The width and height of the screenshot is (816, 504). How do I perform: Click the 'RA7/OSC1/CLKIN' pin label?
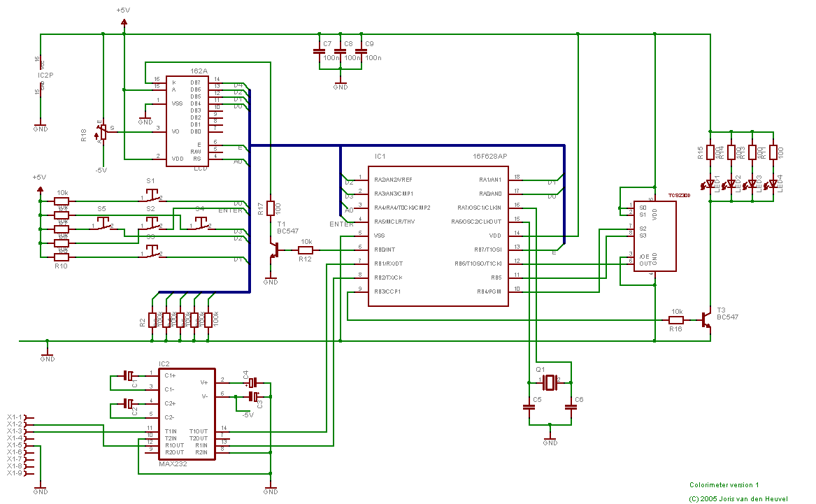click(x=479, y=208)
